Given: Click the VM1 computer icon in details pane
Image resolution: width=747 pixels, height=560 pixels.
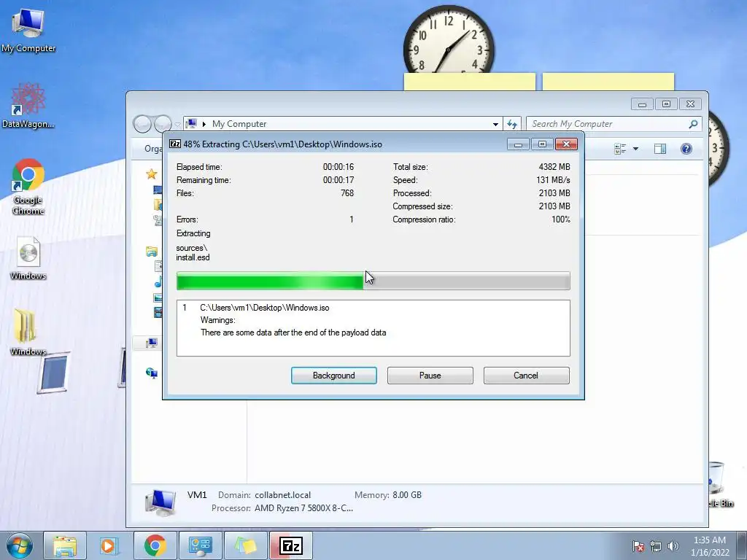Looking at the screenshot, I should (160, 502).
